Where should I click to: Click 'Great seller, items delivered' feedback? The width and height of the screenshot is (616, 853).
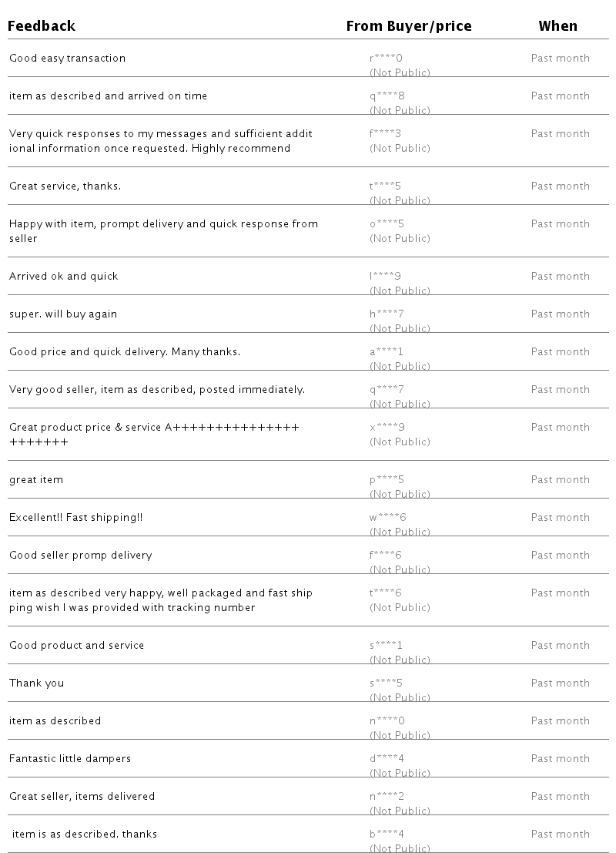point(82,797)
